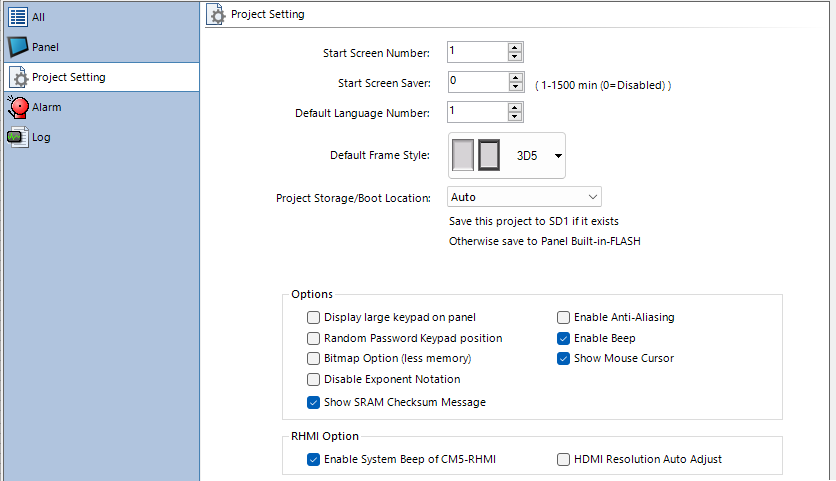The image size is (836, 481).
Task: Click the Project Setting gear icon in sidebar
Action: point(17,77)
